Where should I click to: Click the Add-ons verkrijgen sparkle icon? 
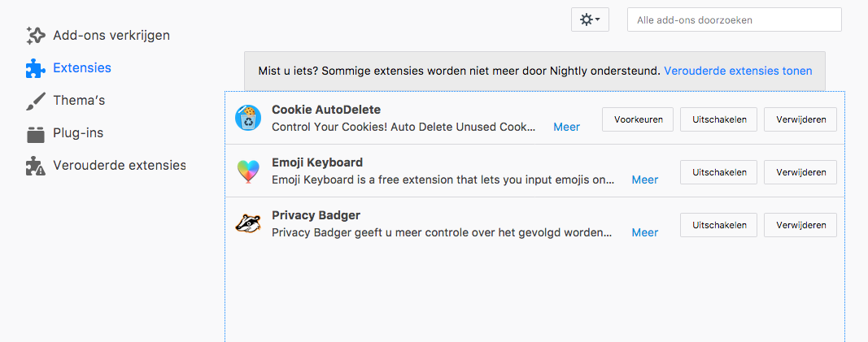(x=35, y=36)
